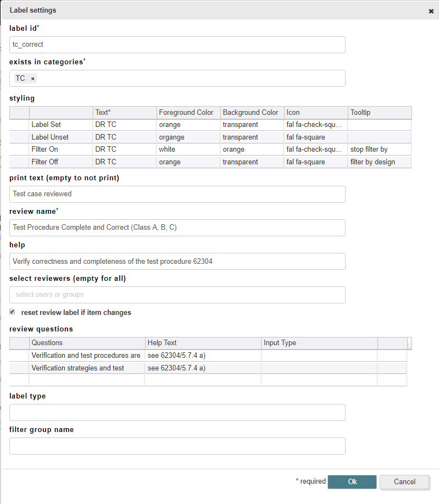
Task: Edit the label id field
Action: 177,45
